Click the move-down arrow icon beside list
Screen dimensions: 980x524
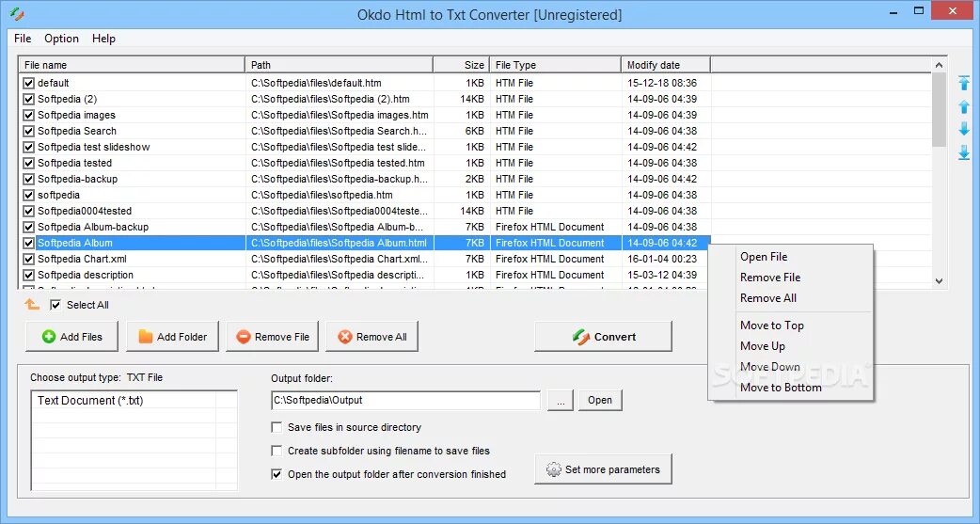964,129
